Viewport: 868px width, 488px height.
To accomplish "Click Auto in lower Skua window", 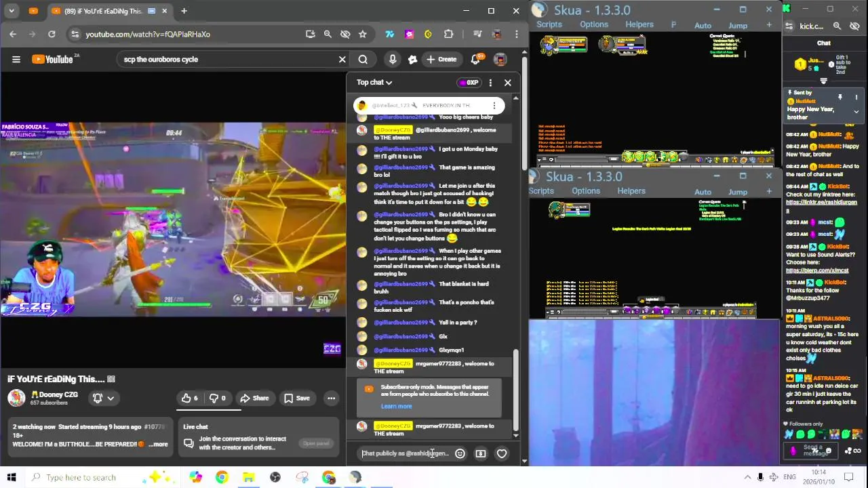I will pos(703,192).
